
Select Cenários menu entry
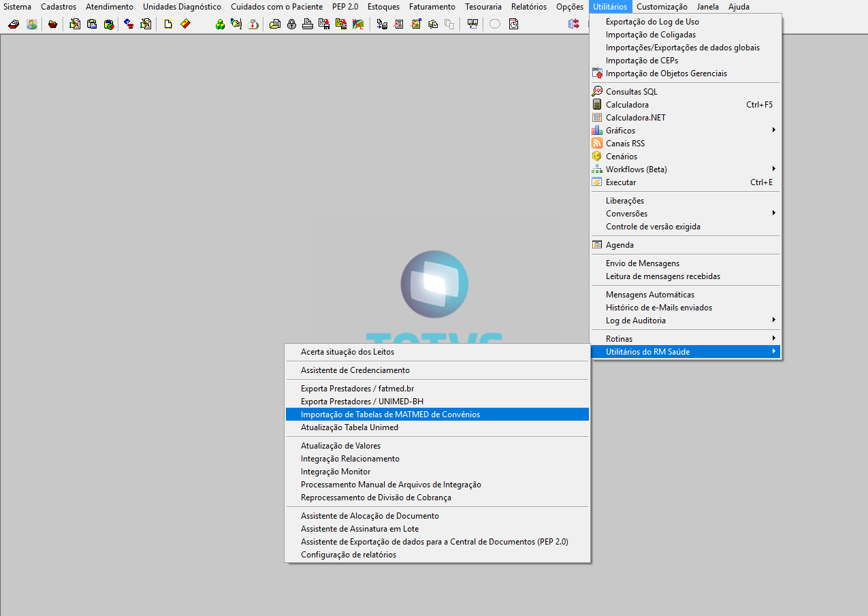coord(686,157)
